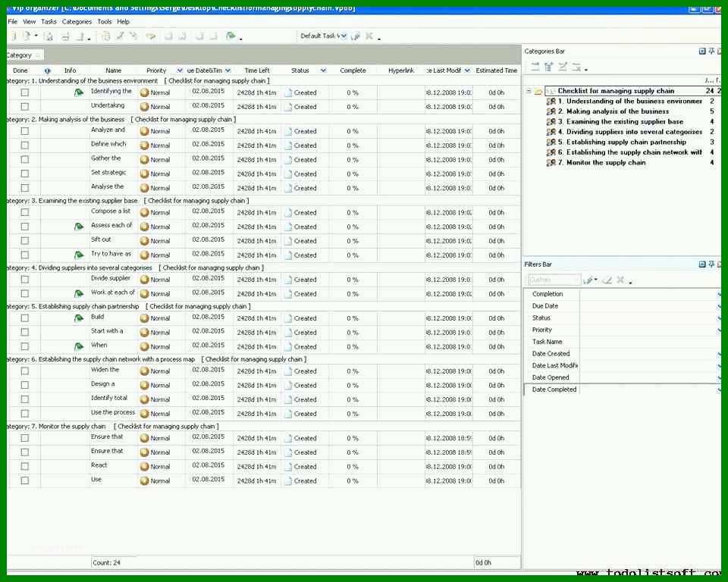728x582 pixels.
Task: Click green flag icon on 'Work at each of' row
Action: (79, 293)
